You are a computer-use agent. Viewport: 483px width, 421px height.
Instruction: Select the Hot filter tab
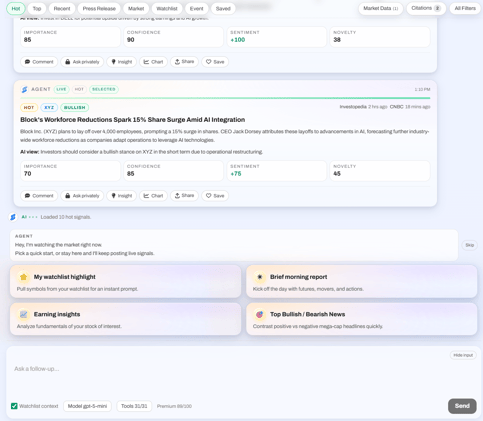click(16, 8)
